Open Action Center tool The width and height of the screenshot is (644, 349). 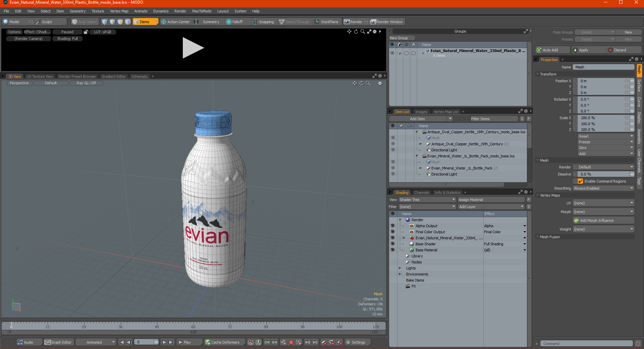175,22
